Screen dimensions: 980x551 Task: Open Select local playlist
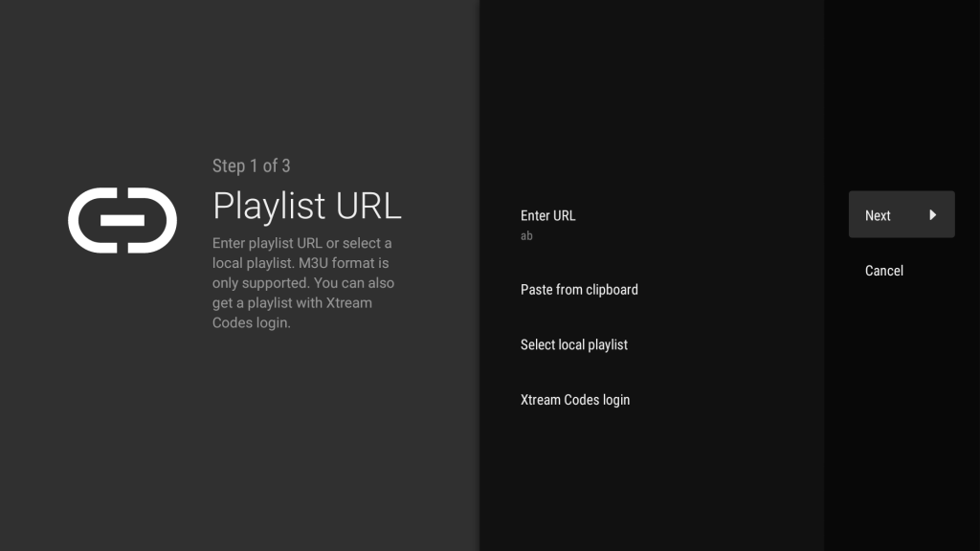(574, 344)
